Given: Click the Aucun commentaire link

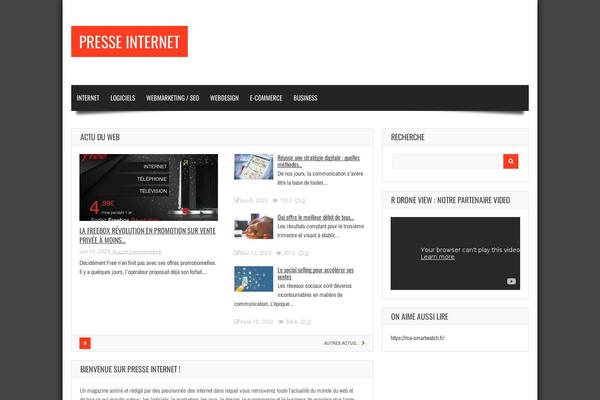Looking at the screenshot, I should (x=137, y=252).
